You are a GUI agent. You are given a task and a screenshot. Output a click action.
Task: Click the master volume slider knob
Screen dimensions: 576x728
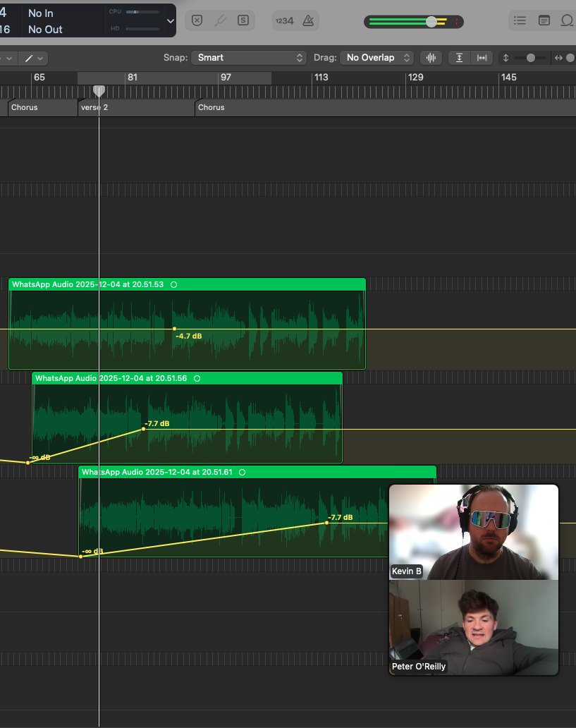tap(431, 21)
